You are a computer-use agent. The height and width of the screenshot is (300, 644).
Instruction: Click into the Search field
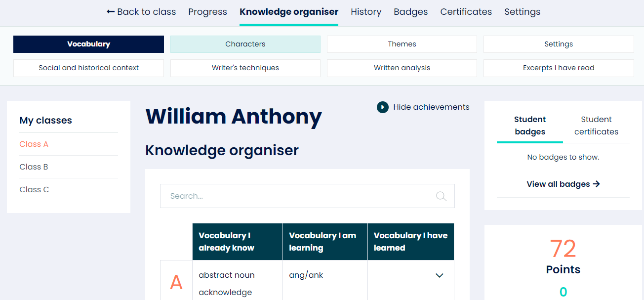(296, 196)
